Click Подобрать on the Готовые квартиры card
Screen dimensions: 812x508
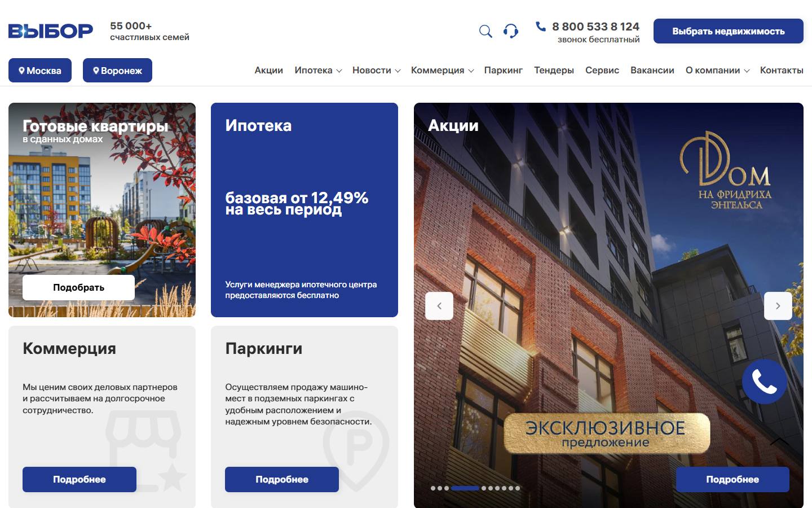click(x=78, y=287)
